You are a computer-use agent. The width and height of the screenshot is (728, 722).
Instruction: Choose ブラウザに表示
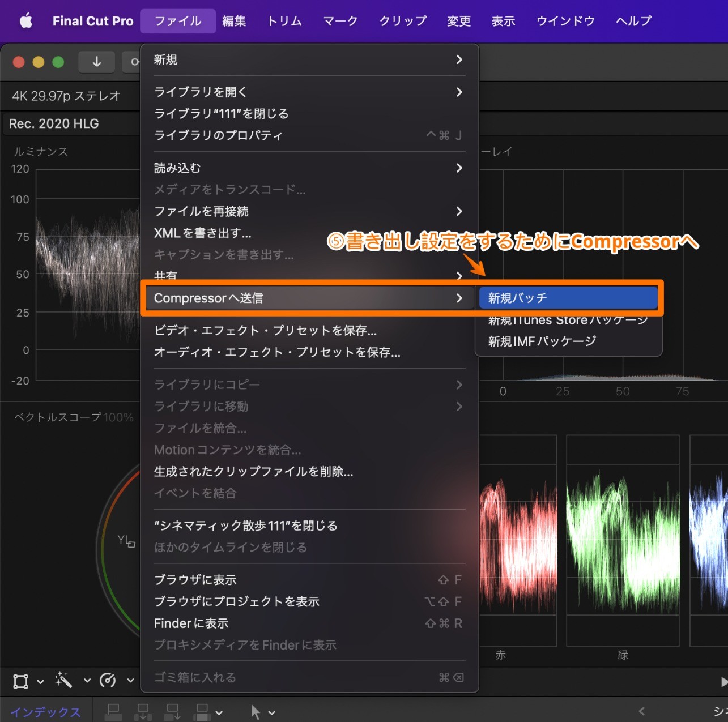coord(309,580)
